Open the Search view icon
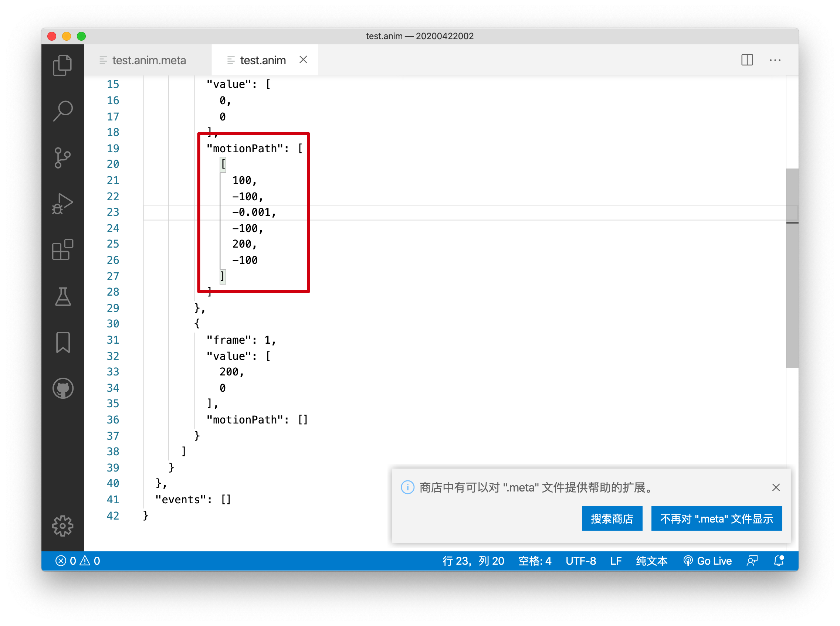 click(62, 111)
